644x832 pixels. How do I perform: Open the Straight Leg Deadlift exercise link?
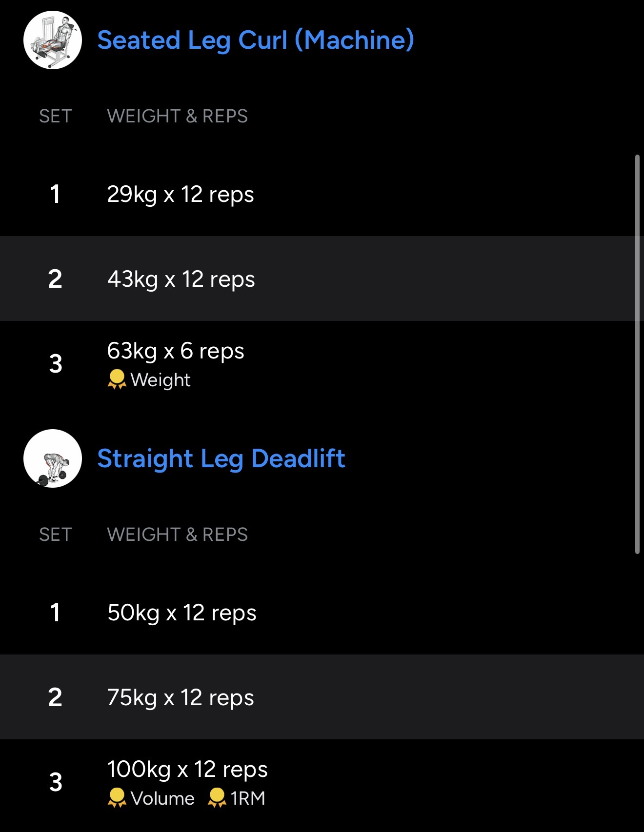click(x=221, y=458)
